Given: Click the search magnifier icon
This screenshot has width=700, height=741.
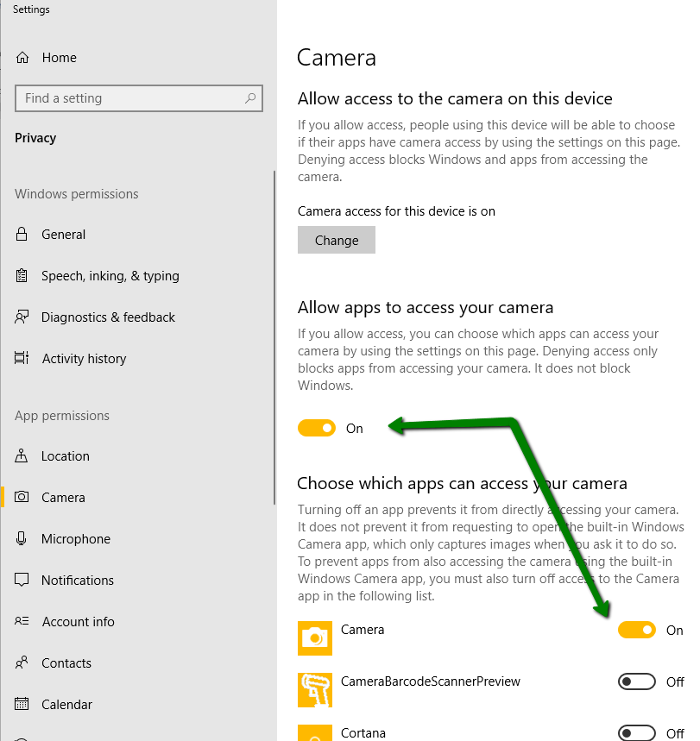Looking at the screenshot, I should [250, 97].
